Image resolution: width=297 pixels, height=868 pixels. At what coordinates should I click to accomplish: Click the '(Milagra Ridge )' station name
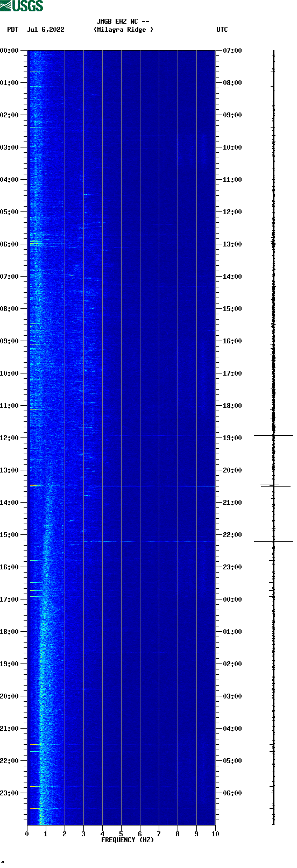[x=123, y=30]
